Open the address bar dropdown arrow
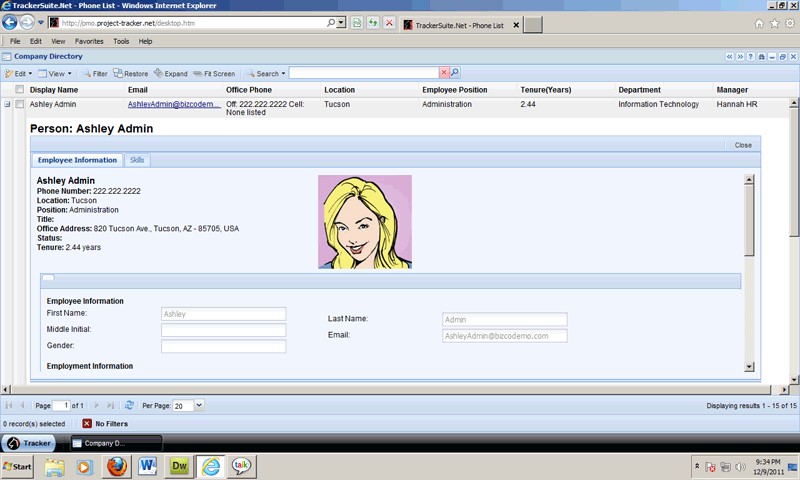This screenshot has width=800, height=480. coord(341,23)
